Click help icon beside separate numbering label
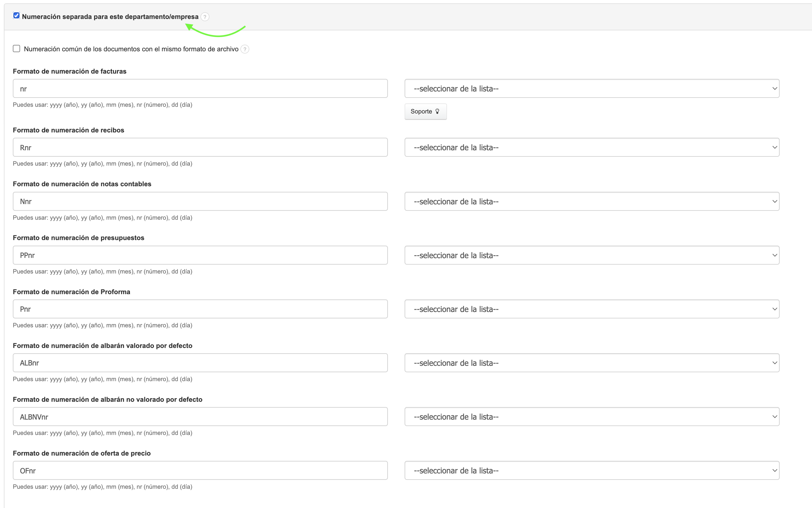The height and width of the screenshot is (508, 812). (205, 17)
